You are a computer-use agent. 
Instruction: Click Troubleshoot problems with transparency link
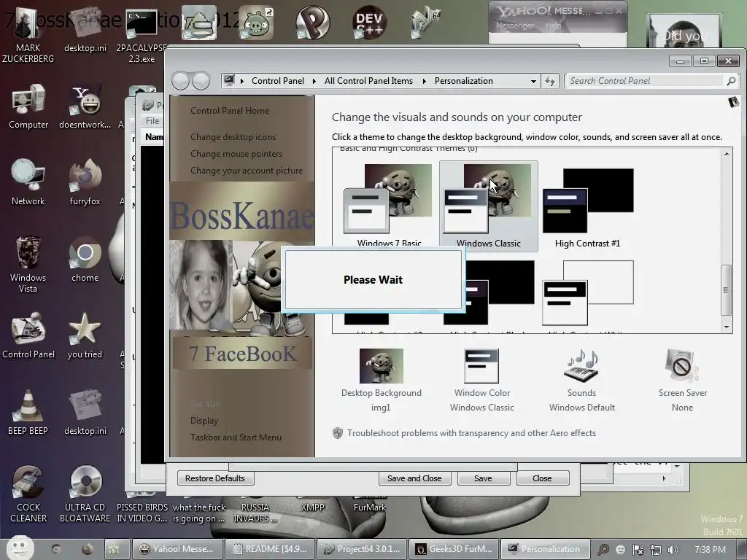[471, 433]
